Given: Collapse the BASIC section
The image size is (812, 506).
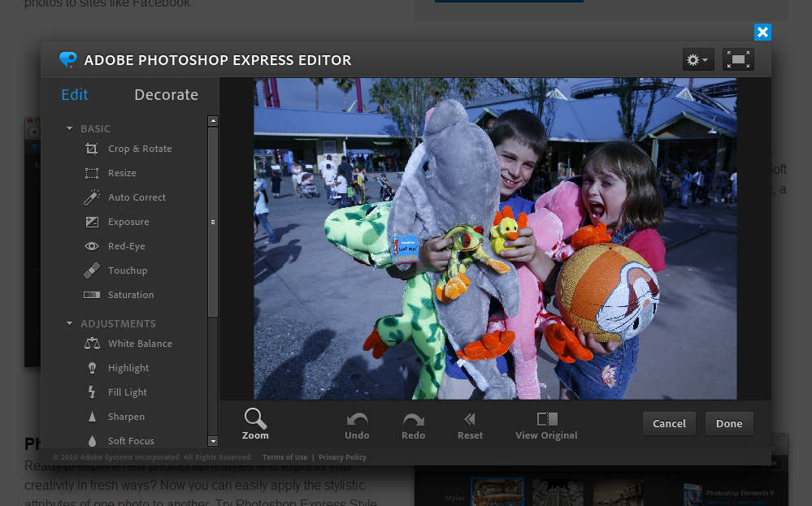Looking at the screenshot, I should pos(69,128).
